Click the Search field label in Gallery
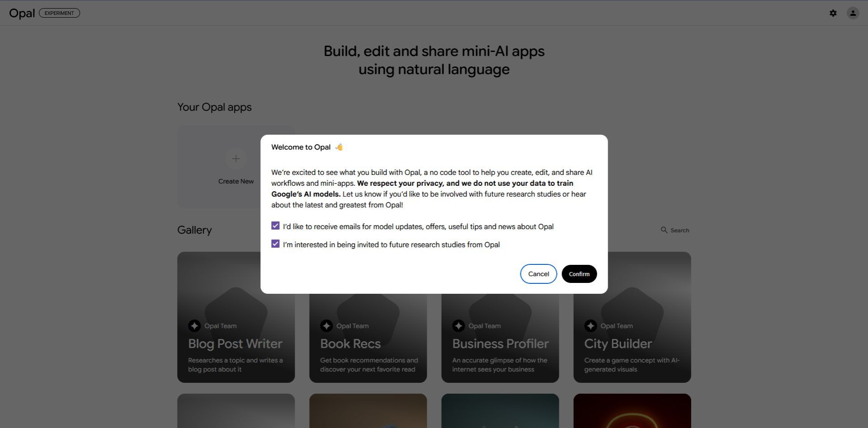Image resolution: width=868 pixels, height=428 pixels. (679, 230)
